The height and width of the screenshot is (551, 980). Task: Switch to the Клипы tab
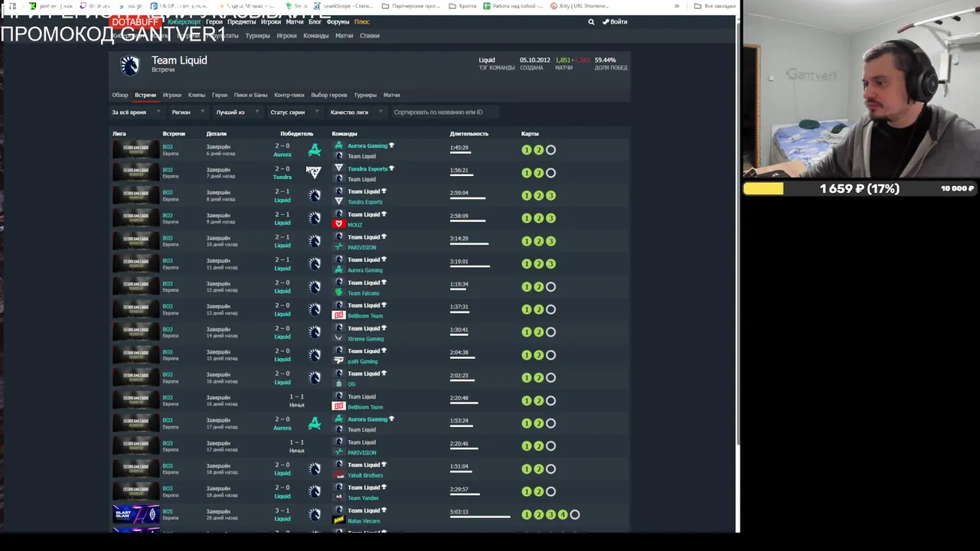tap(197, 95)
